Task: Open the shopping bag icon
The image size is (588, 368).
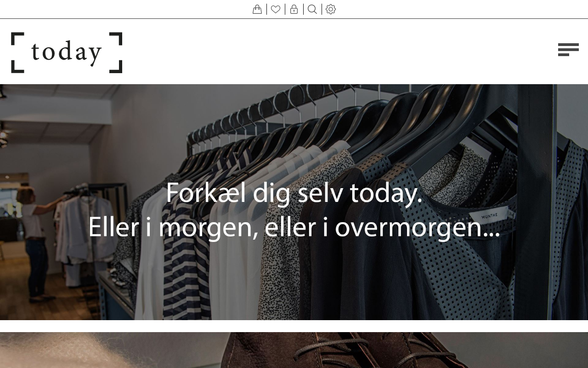Action: (x=257, y=9)
